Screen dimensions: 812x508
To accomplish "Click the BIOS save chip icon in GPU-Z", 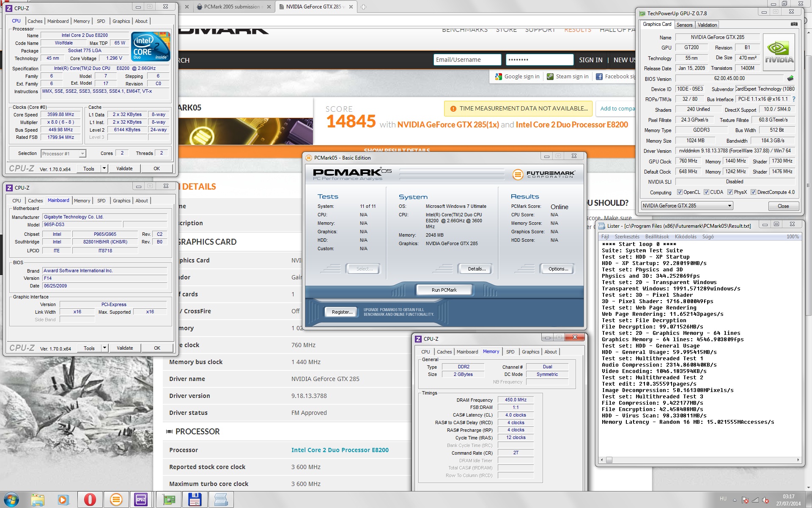I will (x=790, y=78).
